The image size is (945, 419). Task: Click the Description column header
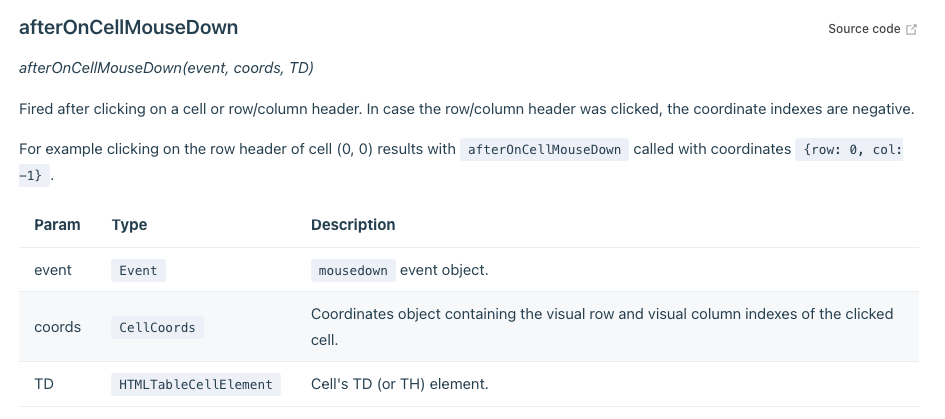click(x=353, y=225)
